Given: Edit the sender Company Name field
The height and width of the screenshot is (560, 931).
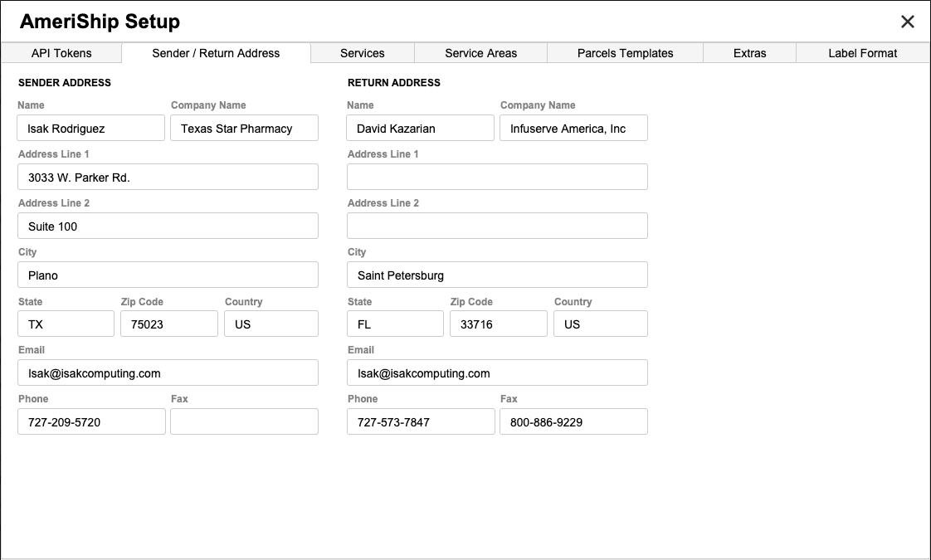Looking at the screenshot, I should click(x=244, y=129).
